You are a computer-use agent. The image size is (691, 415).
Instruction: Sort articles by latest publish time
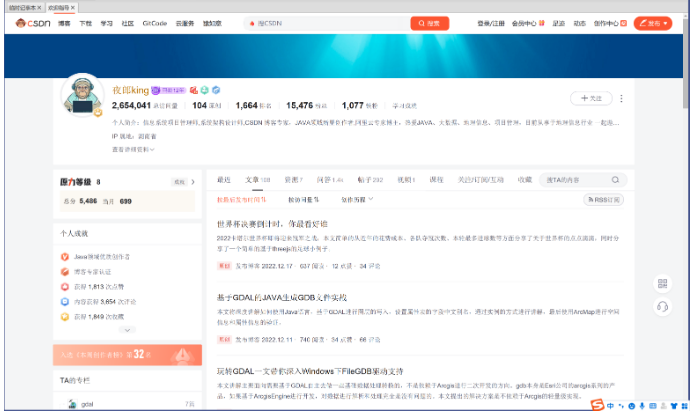tap(241, 200)
